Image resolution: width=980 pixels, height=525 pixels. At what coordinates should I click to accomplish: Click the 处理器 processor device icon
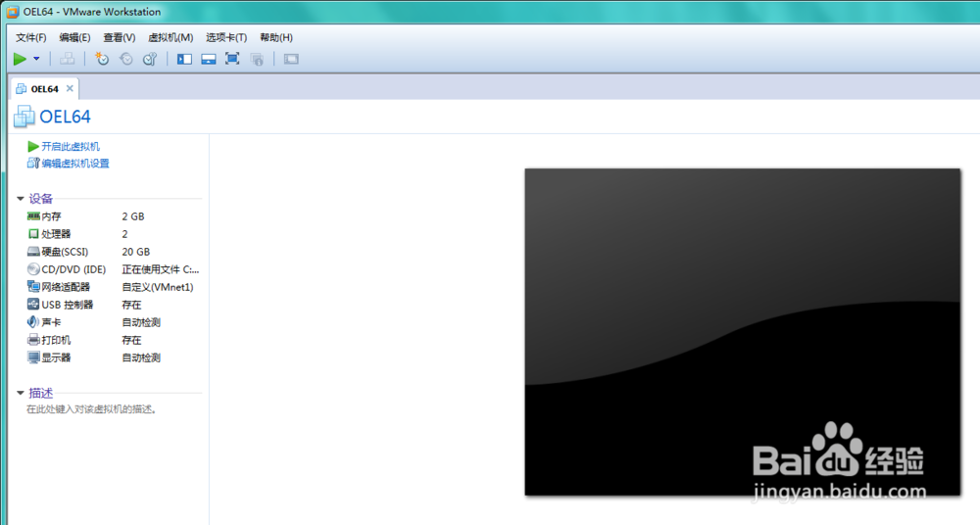[33, 234]
